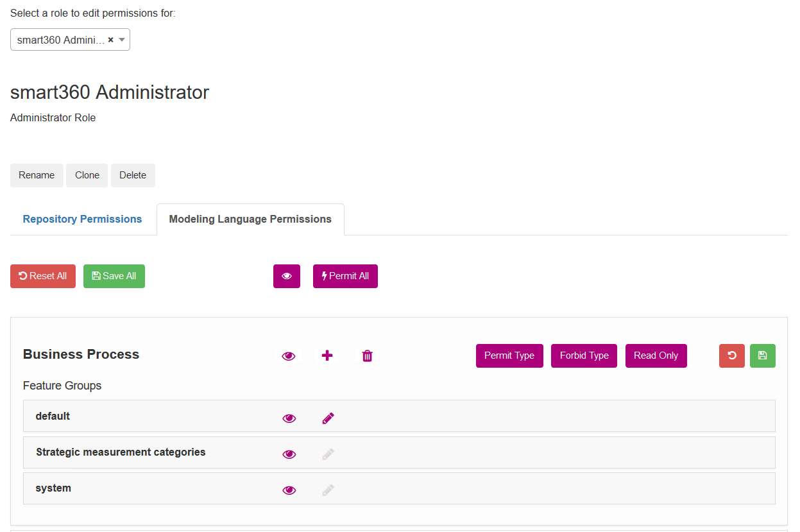
Task: Save Business Process permissions green disk icon
Action: click(763, 356)
